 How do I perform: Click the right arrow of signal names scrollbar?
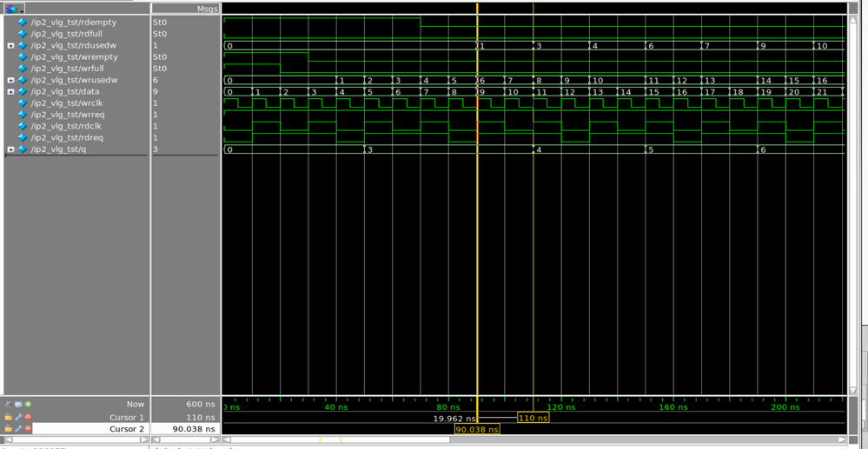click(x=145, y=439)
